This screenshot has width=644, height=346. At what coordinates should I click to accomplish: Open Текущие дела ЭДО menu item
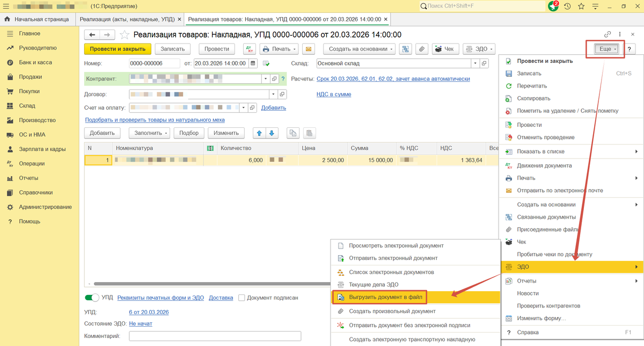click(x=416, y=285)
